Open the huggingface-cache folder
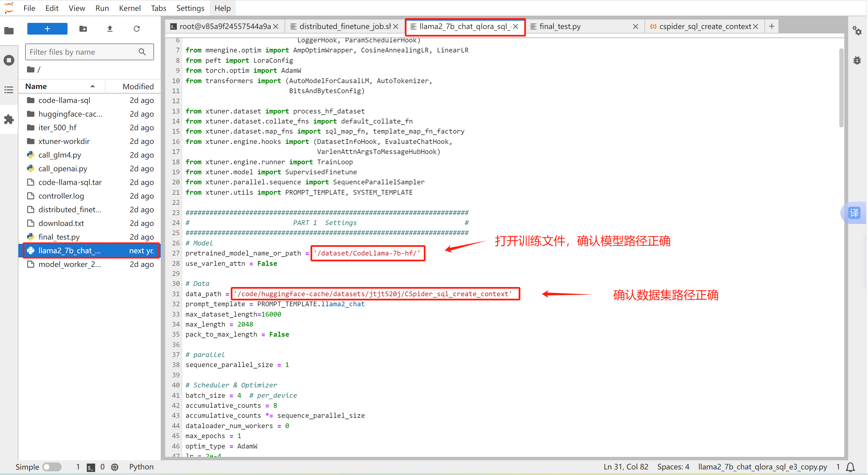The width and height of the screenshot is (868, 475). [90, 114]
